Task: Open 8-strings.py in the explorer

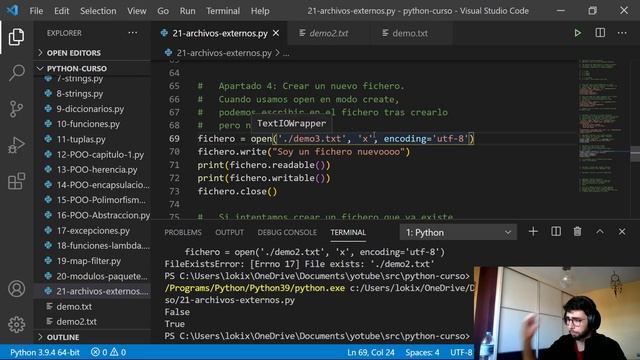Action: pos(80,93)
